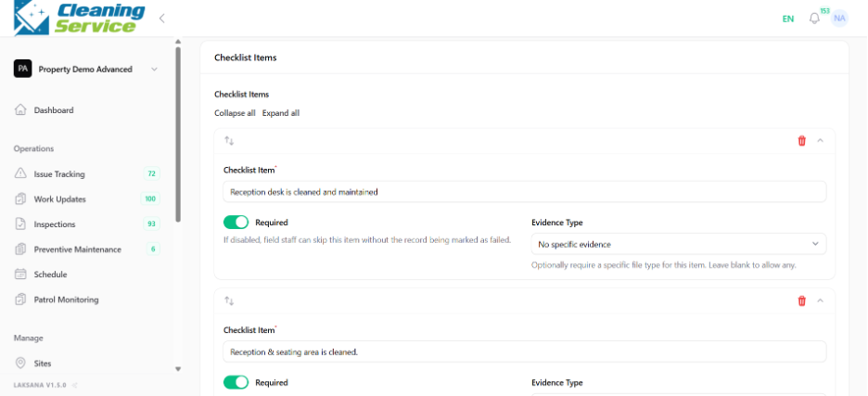
Task: Delete the Reception & seating area item
Action: tap(801, 300)
